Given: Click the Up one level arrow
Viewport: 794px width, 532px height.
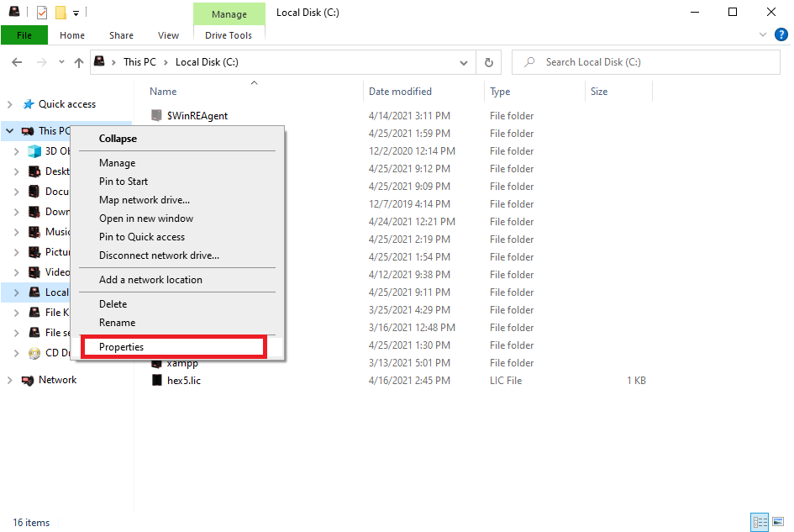Looking at the screenshot, I should tap(79, 62).
